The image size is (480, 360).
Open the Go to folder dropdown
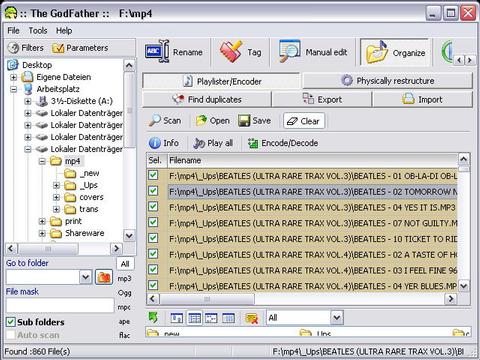tap(85, 277)
